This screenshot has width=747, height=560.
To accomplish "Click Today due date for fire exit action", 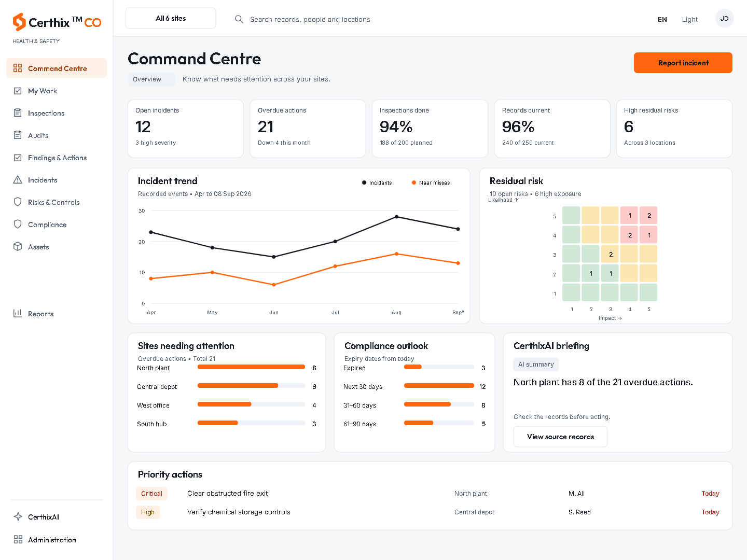I will tap(710, 494).
